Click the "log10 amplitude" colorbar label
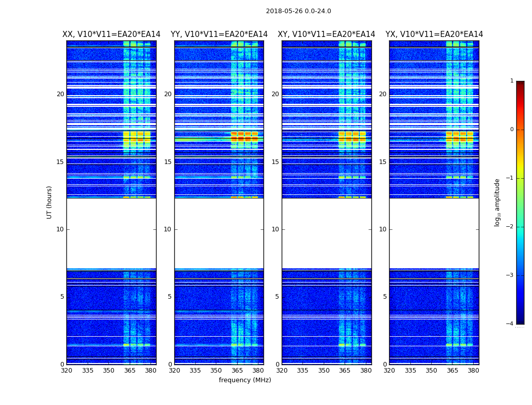Viewport: 532px width, 405px height. pos(498,202)
